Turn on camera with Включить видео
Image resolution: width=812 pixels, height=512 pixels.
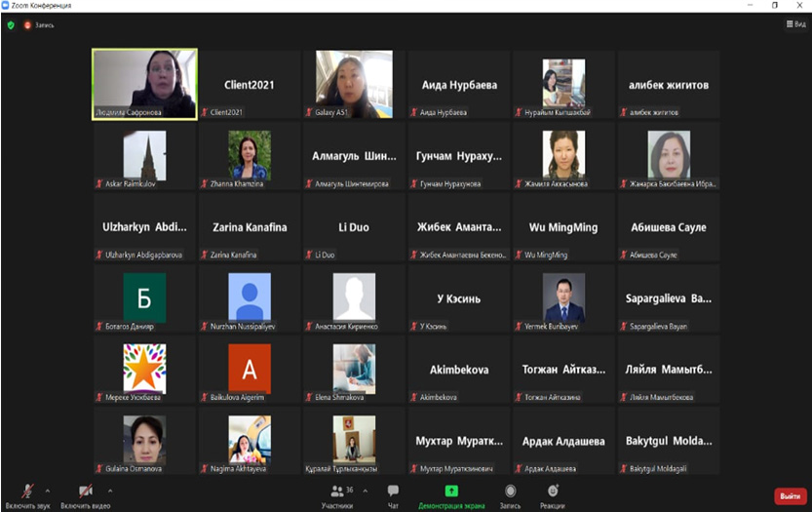(86, 494)
